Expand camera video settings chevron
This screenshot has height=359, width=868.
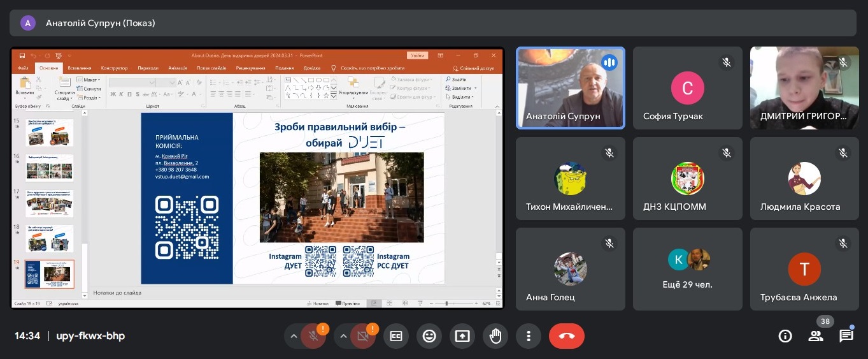tap(343, 336)
